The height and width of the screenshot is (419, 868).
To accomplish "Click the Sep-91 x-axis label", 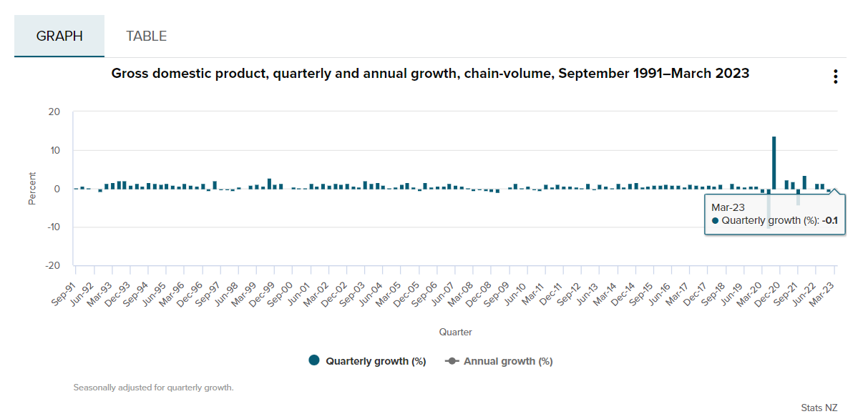I will pos(65,292).
